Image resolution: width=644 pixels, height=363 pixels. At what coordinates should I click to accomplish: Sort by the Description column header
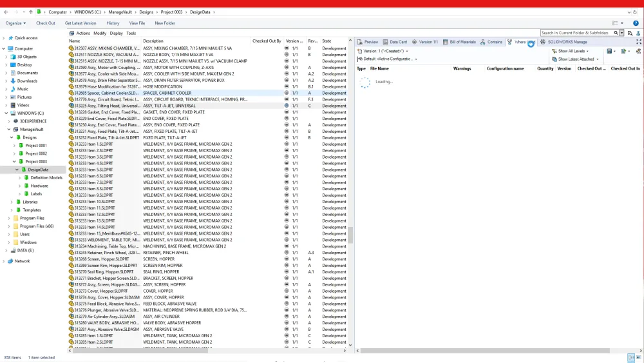pyautogui.click(x=196, y=41)
